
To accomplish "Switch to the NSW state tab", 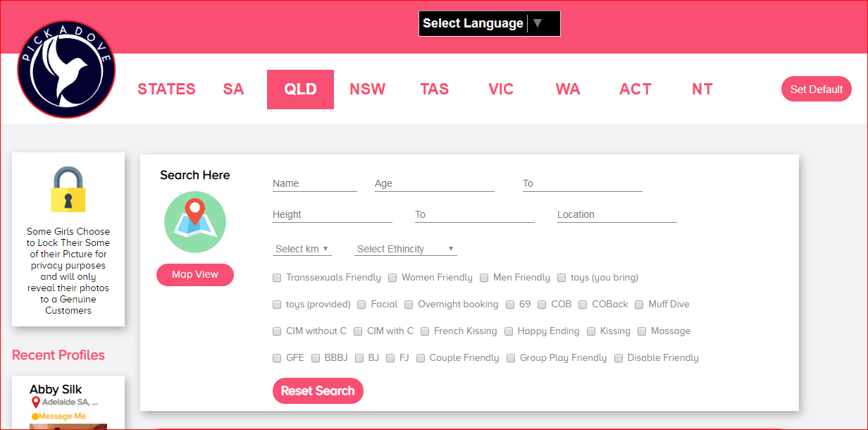I will coord(368,90).
